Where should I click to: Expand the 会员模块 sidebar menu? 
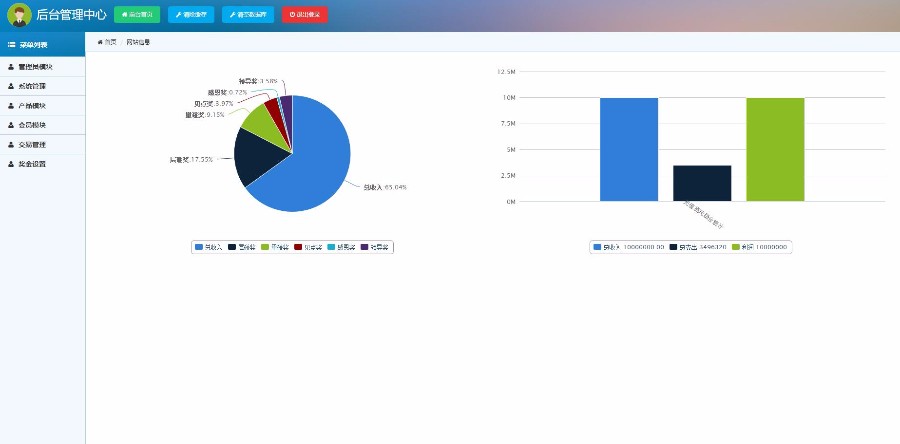coord(42,125)
